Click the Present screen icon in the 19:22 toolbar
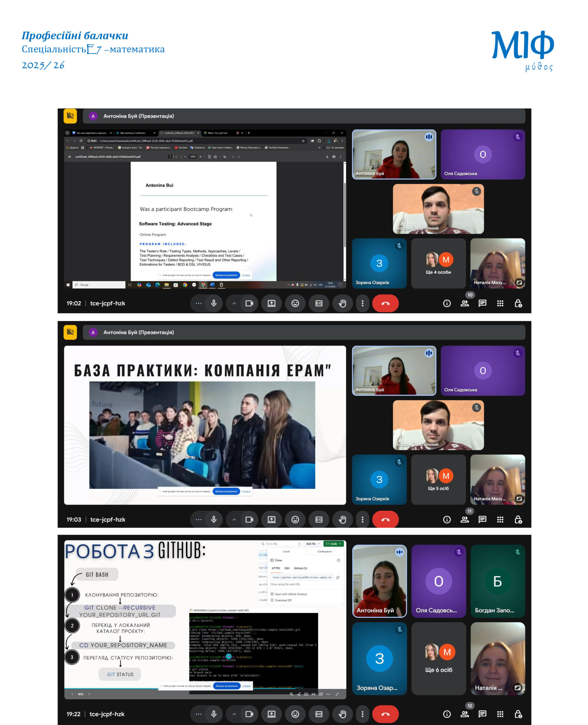 (x=271, y=714)
